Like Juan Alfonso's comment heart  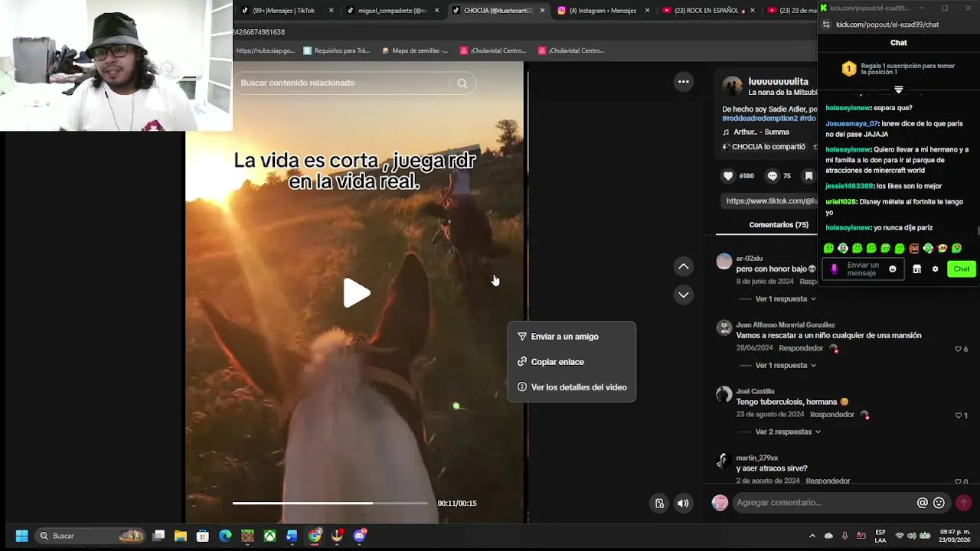(x=958, y=349)
